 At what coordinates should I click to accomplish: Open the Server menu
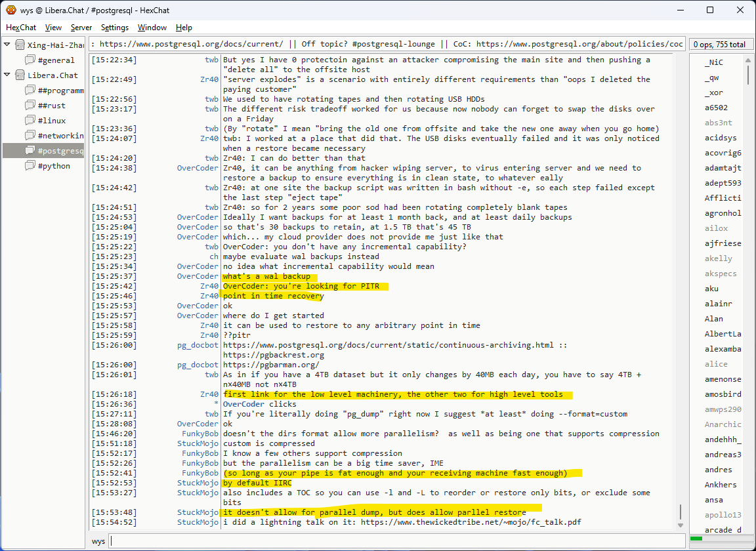coord(81,28)
